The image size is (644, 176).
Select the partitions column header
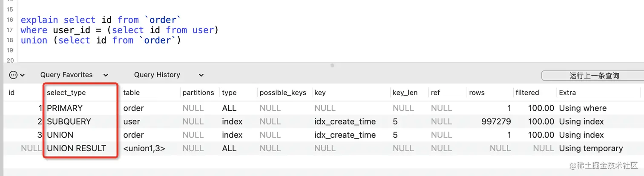coord(198,92)
